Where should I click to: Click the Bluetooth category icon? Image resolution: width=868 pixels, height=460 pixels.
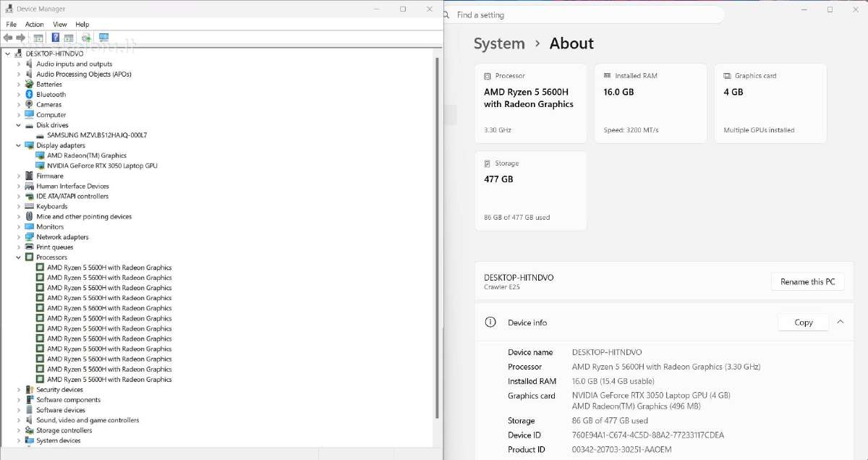pos(30,95)
